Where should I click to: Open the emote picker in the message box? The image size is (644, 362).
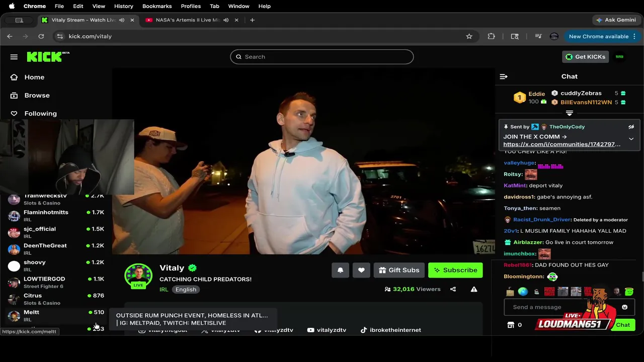[624, 307]
